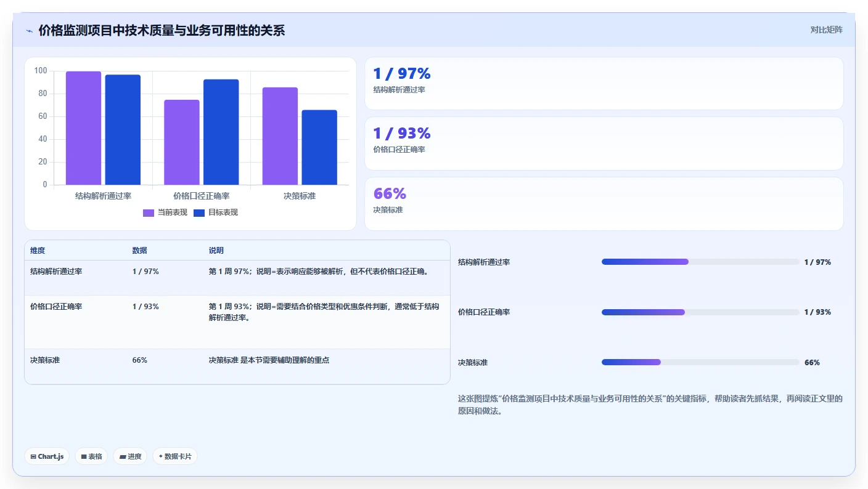Click the purple 价格口径正确率 current bar
This screenshot has height=489, width=868.
click(x=182, y=142)
